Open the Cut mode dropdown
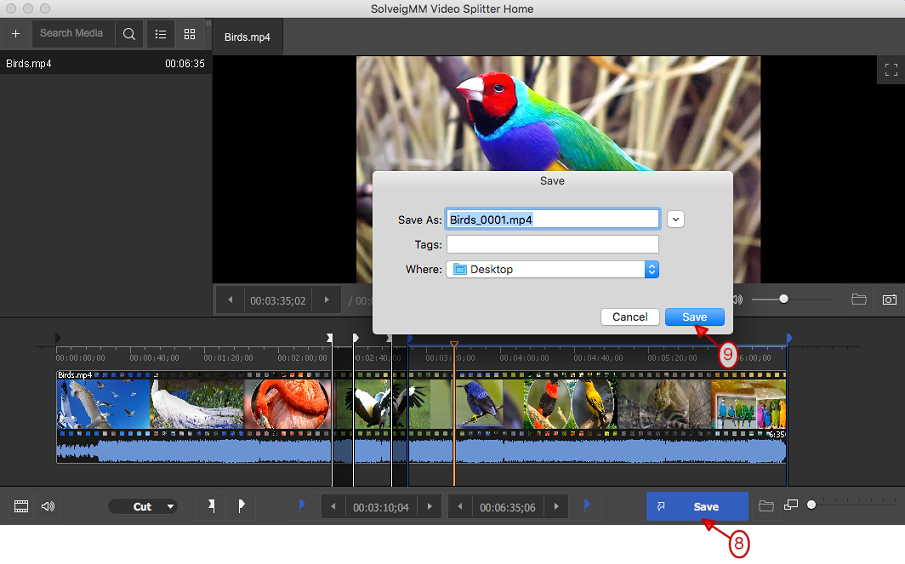Viewport: 905px width, 564px height. point(143,507)
